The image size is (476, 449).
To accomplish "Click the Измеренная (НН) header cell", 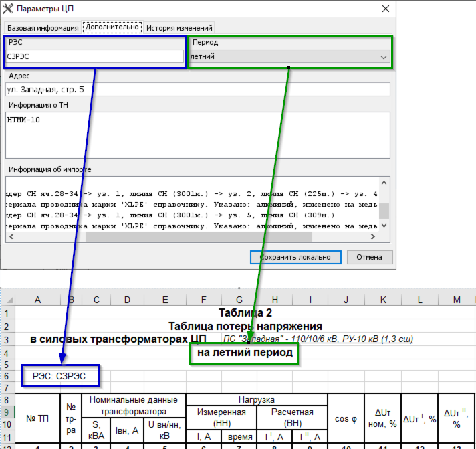I will point(221,418).
